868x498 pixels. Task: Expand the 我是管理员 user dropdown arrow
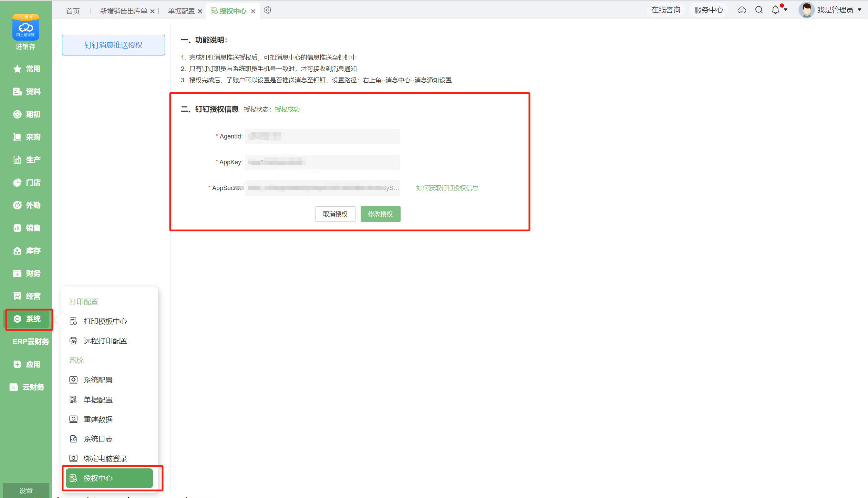point(859,10)
